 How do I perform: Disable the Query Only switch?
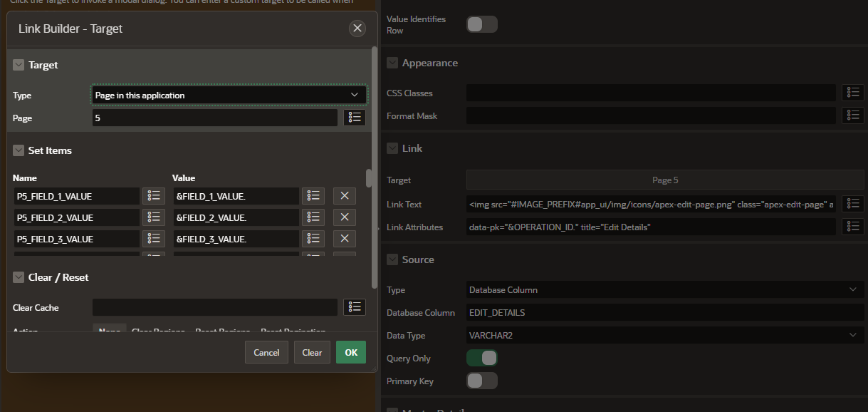tap(481, 358)
